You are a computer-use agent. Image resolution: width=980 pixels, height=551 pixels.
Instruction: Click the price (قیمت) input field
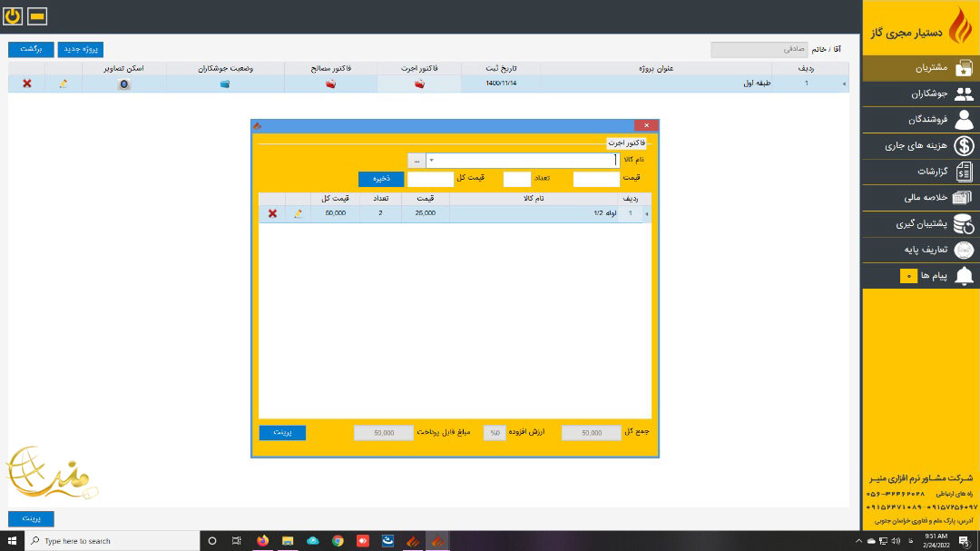pos(596,179)
